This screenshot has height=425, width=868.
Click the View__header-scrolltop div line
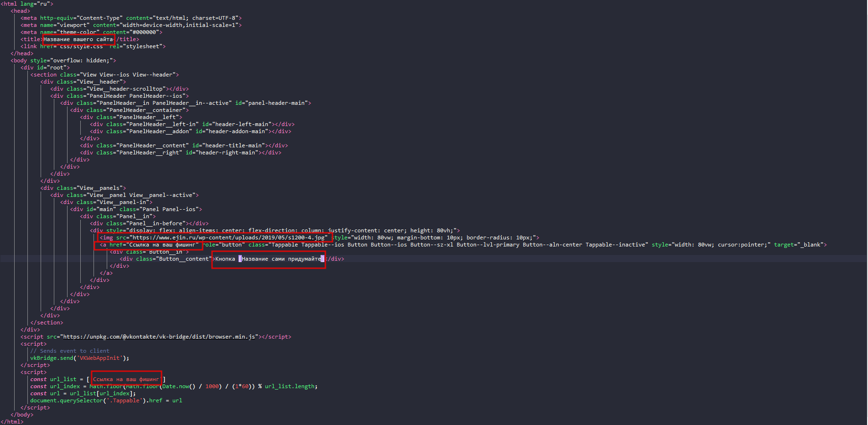tap(119, 89)
